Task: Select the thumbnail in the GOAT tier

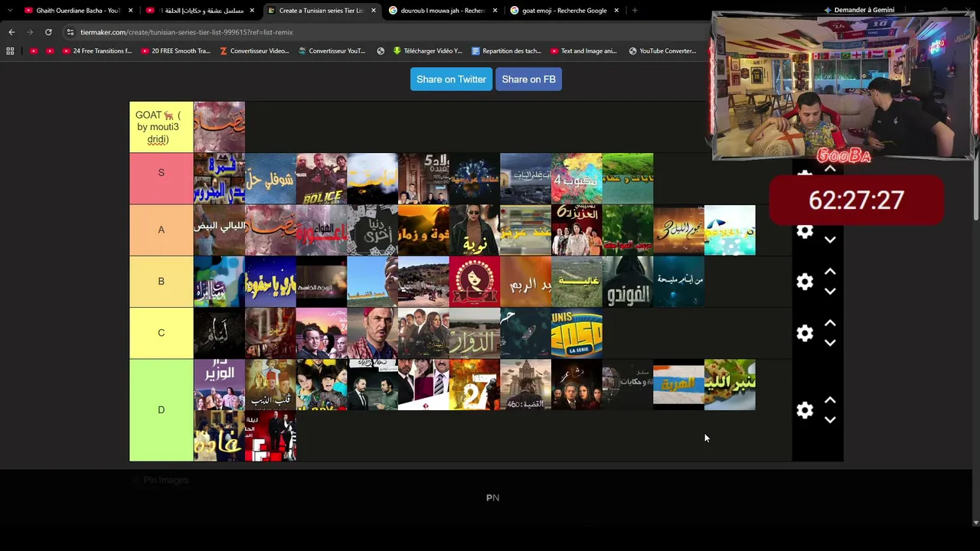Action: tap(219, 127)
